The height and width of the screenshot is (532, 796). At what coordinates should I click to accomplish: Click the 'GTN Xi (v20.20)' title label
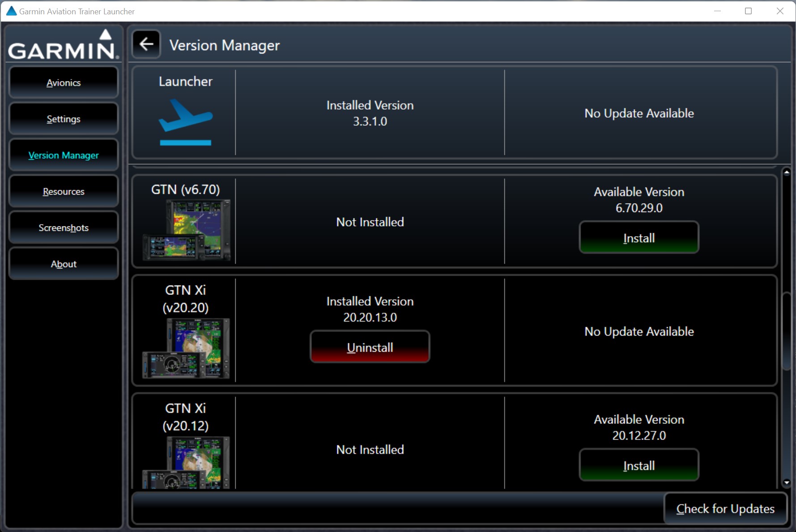click(186, 299)
